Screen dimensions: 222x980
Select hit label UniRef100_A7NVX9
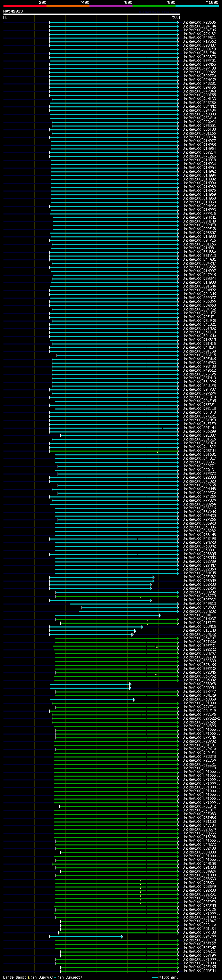click(x=199, y=80)
